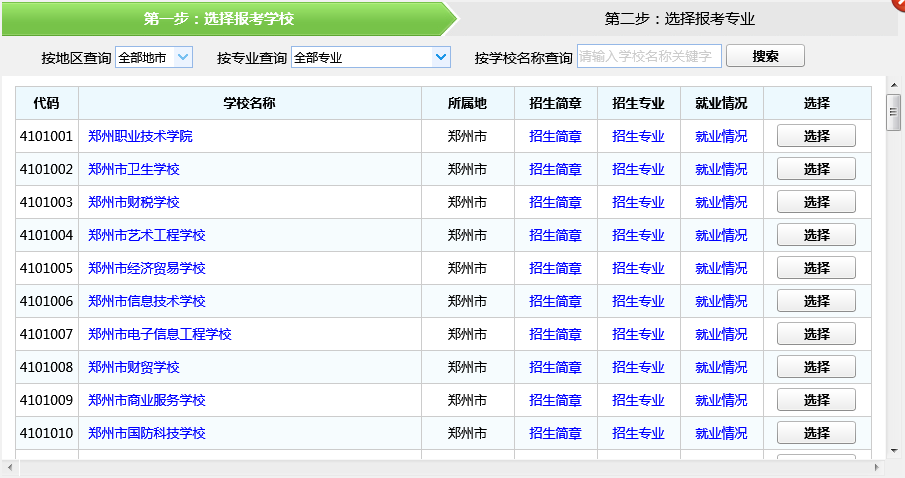View 就业情况 for 郑州市经济贸易学校
Screen dimensions: 905x478
tap(721, 268)
